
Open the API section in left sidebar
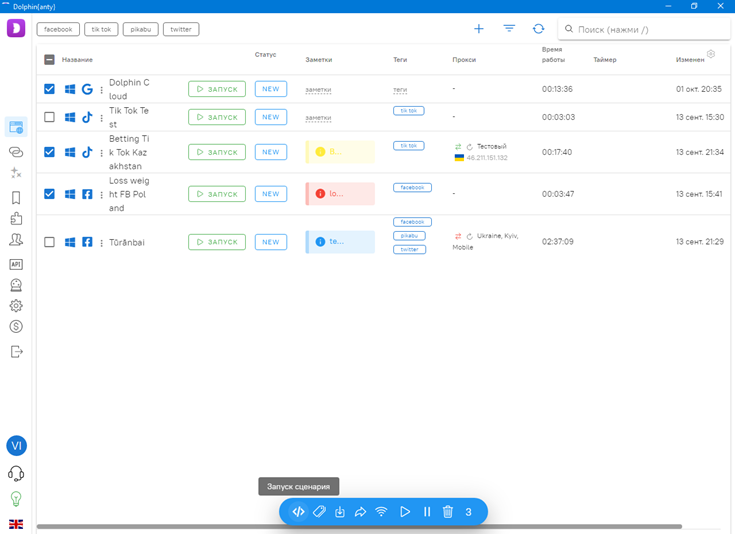15,264
